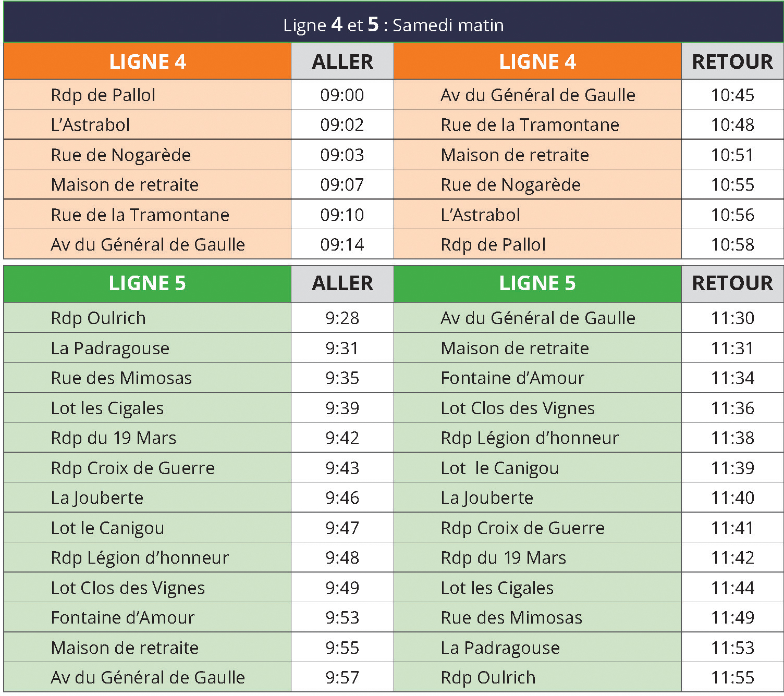This screenshot has width=784, height=696.
Task: Click Rdp Oulrich in Ligne 5 aller
Action: (98, 318)
